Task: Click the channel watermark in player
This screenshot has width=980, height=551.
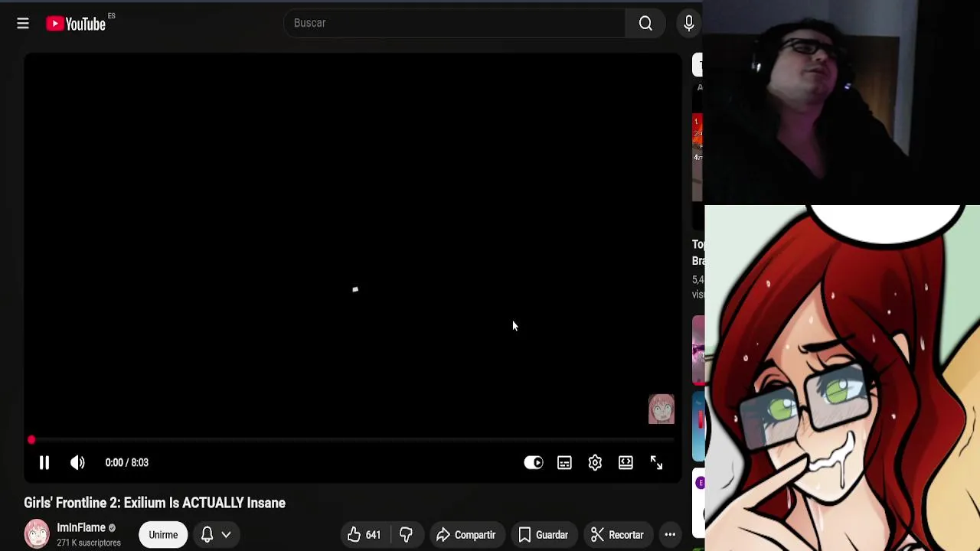Action: pyautogui.click(x=661, y=409)
